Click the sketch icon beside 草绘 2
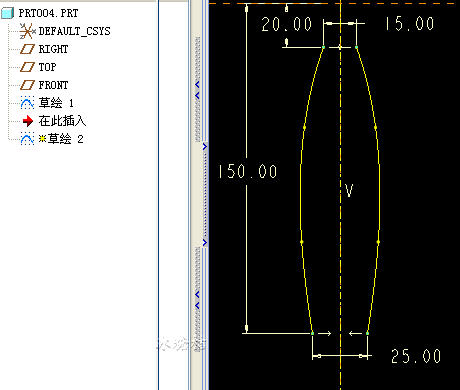The height and width of the screenshot is (390, 460). coord(27,139)
